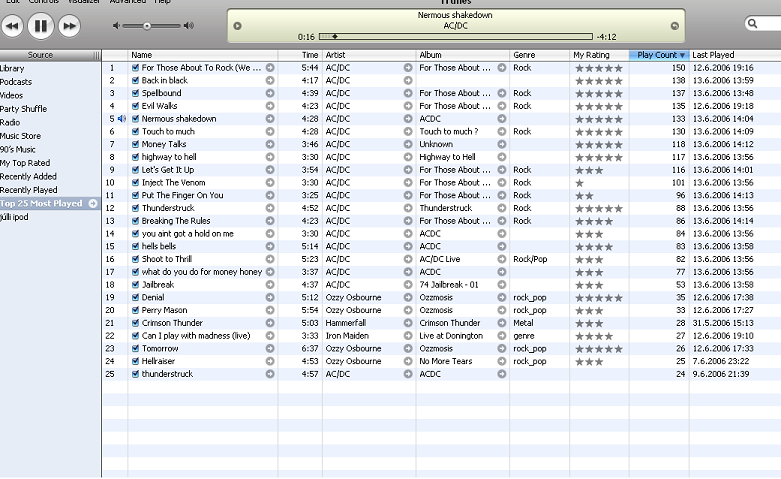This screenshot has height=479, width=781.
Task: Click the low volume speaker icon
Action: coord(116,25)
